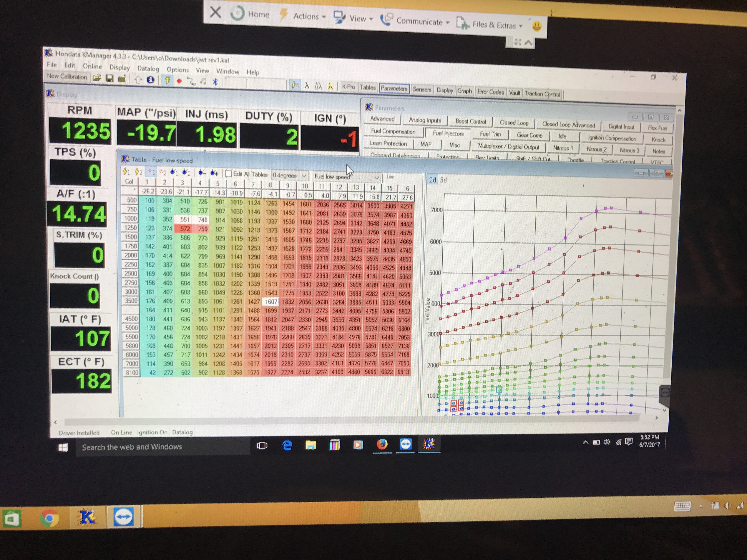Open the Fuel low speed table dropdown
This screenshot has width=747, height=560.
click(x=376, y=178)
